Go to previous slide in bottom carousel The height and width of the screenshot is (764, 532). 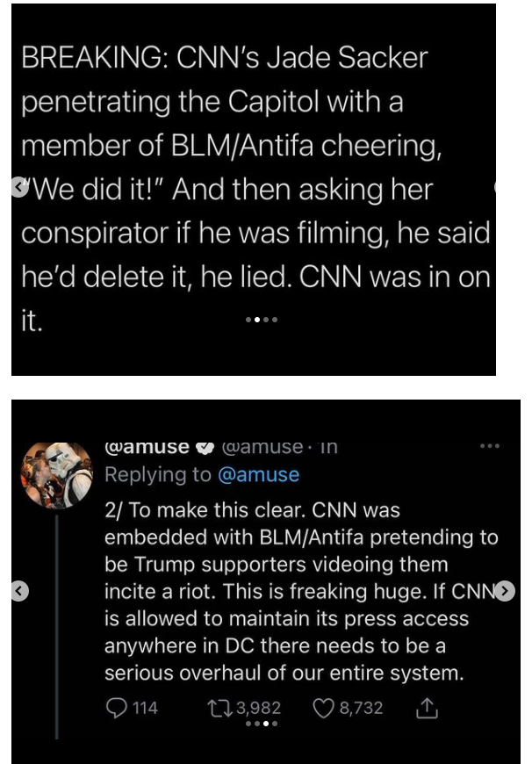coord(18,592)
